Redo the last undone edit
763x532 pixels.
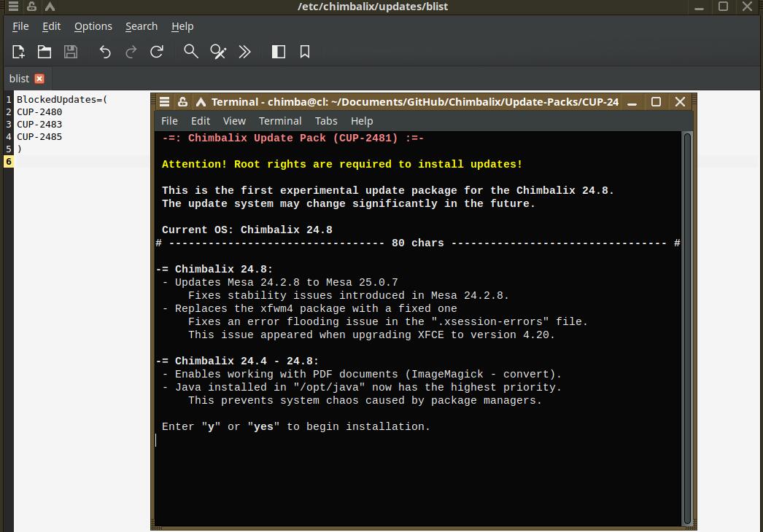[131, 52]
